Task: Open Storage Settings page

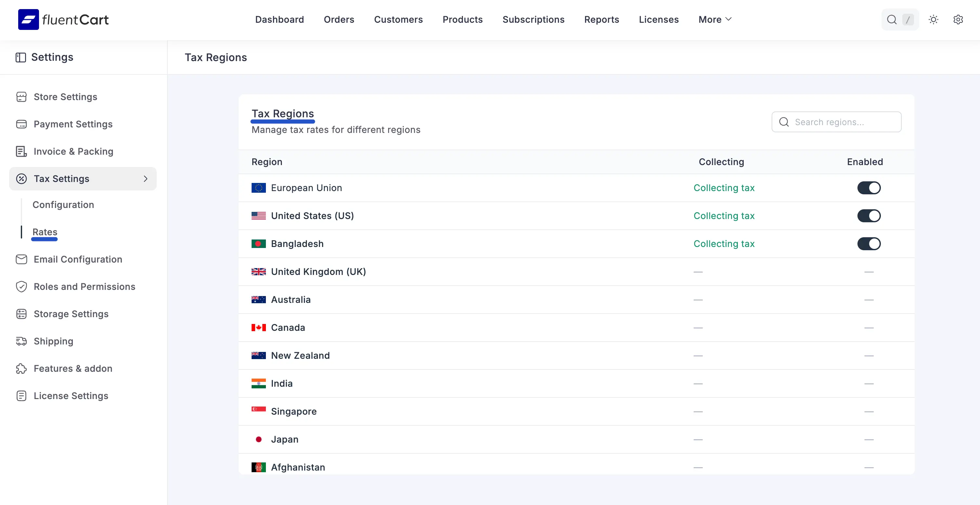Action: pyautogui.click(x=71, y=314)
